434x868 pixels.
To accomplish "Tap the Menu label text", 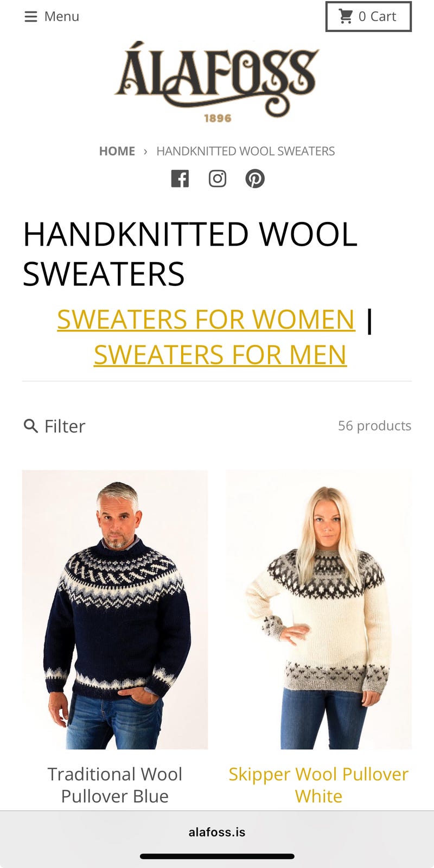I will pyautogui.click(x=61, y=17).
